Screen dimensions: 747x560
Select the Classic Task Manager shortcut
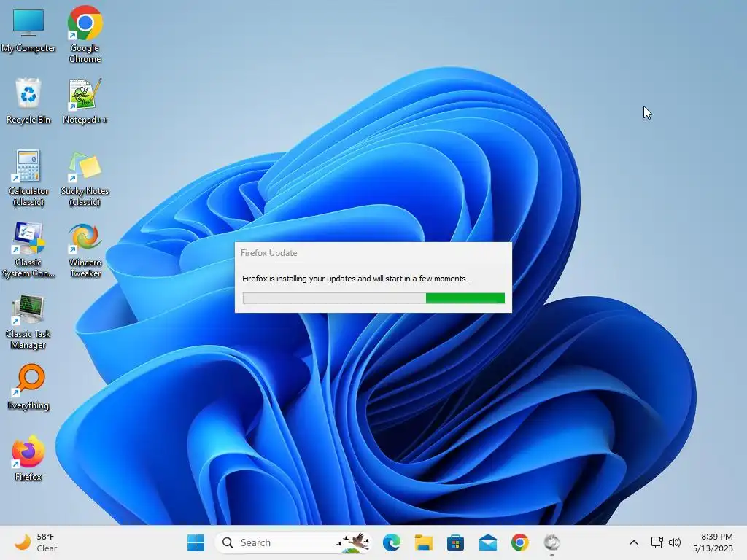click(x=28, y=322)
